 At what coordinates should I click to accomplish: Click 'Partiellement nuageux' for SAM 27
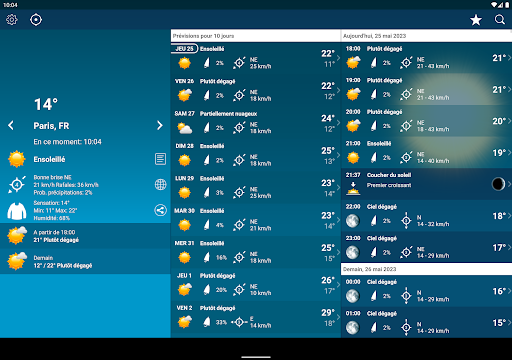point(228,114)
